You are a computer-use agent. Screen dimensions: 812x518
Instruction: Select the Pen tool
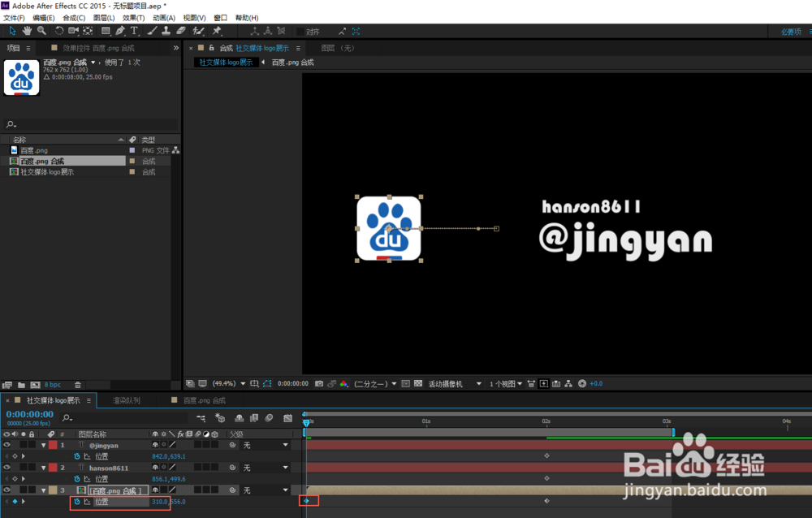pos(120,31)
